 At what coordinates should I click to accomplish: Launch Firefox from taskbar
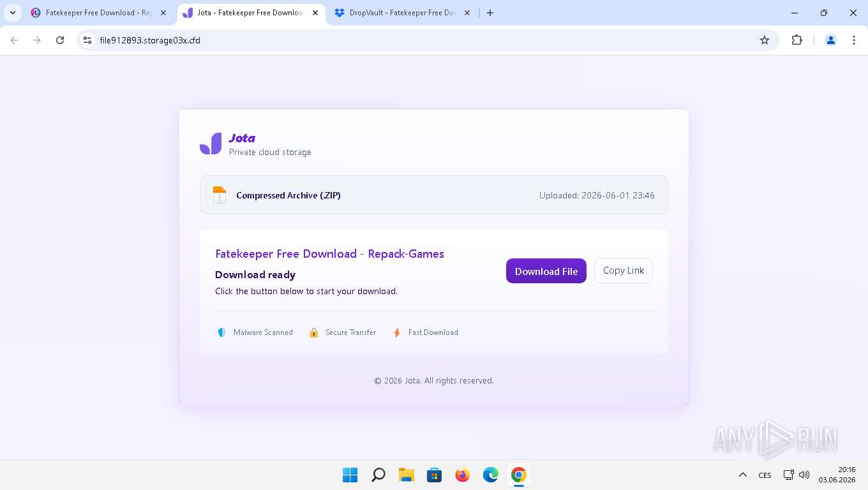(x=463, y=475)
